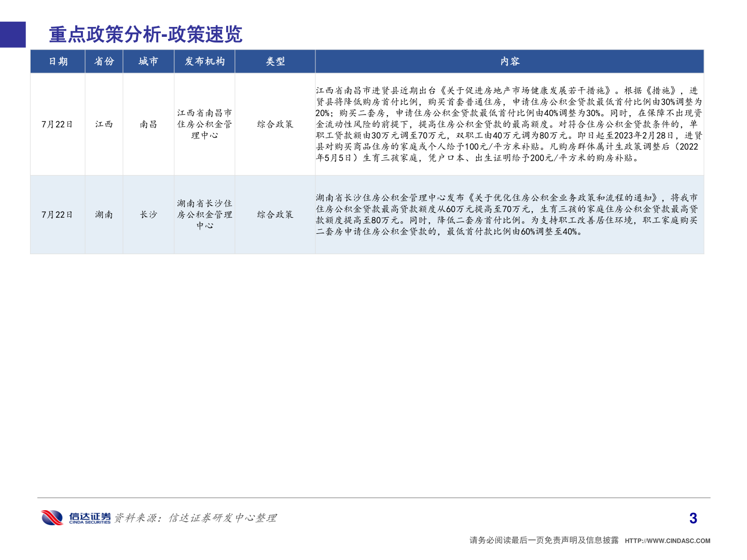Click the 日期 column header
Image resolution: width=747 pixels, height=560 pixels.
(x=59, y=61)
